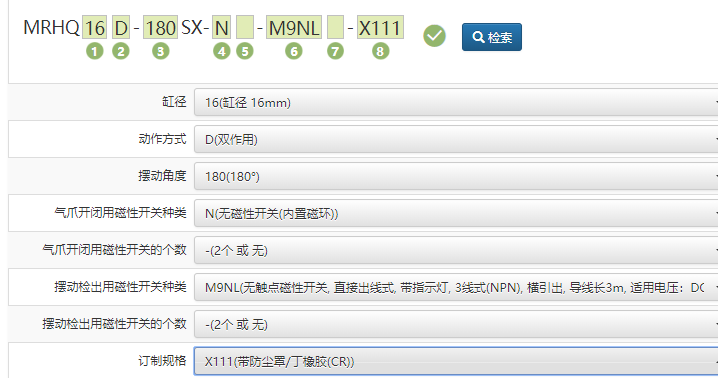Click the numbered circle 2 badge
This screenshot has height=378, width=718.
coord(121,51)
